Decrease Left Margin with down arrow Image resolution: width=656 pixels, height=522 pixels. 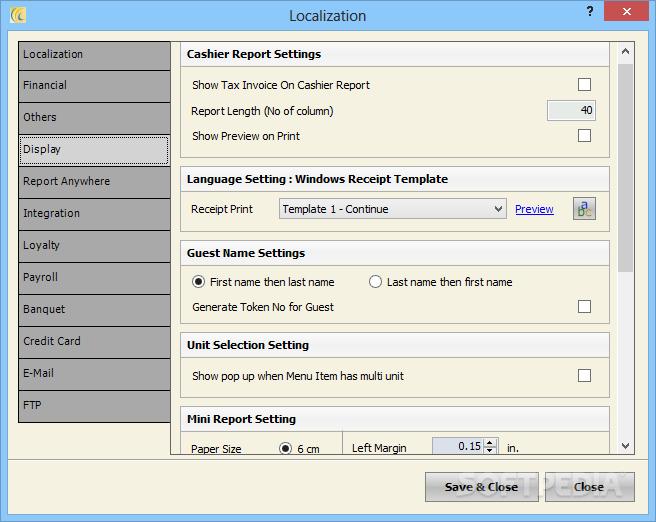(489, 450)
